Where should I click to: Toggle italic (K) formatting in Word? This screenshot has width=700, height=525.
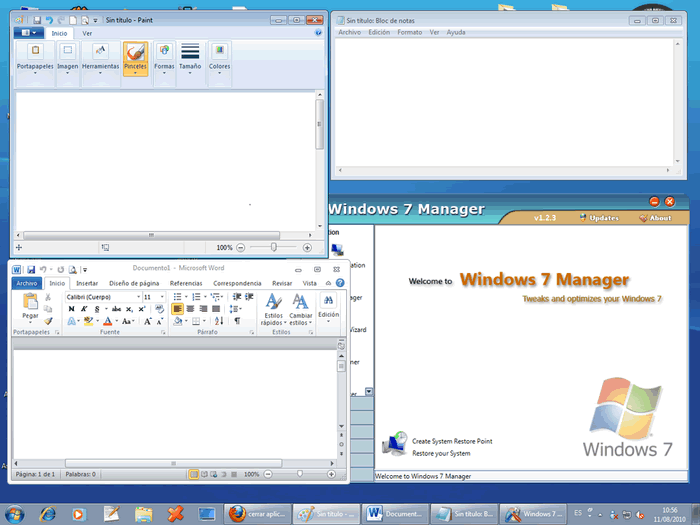(84, 309)
